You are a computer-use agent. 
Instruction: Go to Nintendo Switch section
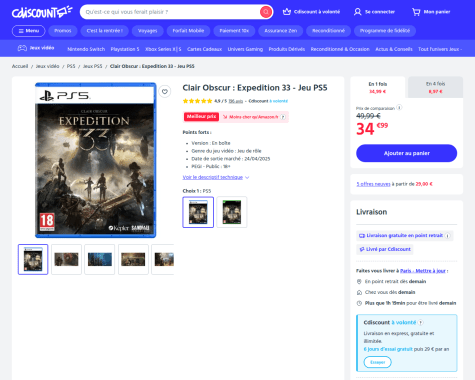pyautogui.click(x=86, y=49)
